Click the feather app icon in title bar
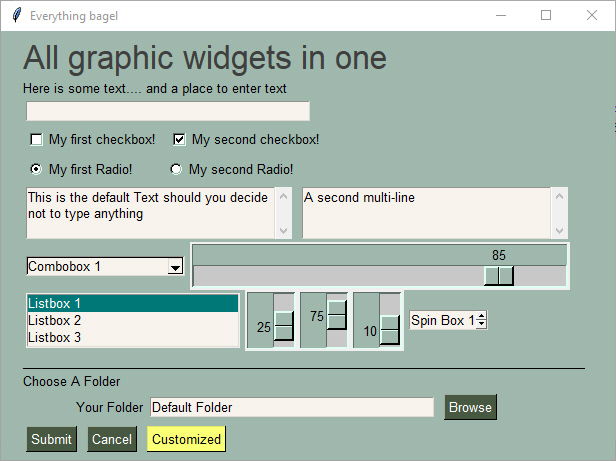 point(16,15)
